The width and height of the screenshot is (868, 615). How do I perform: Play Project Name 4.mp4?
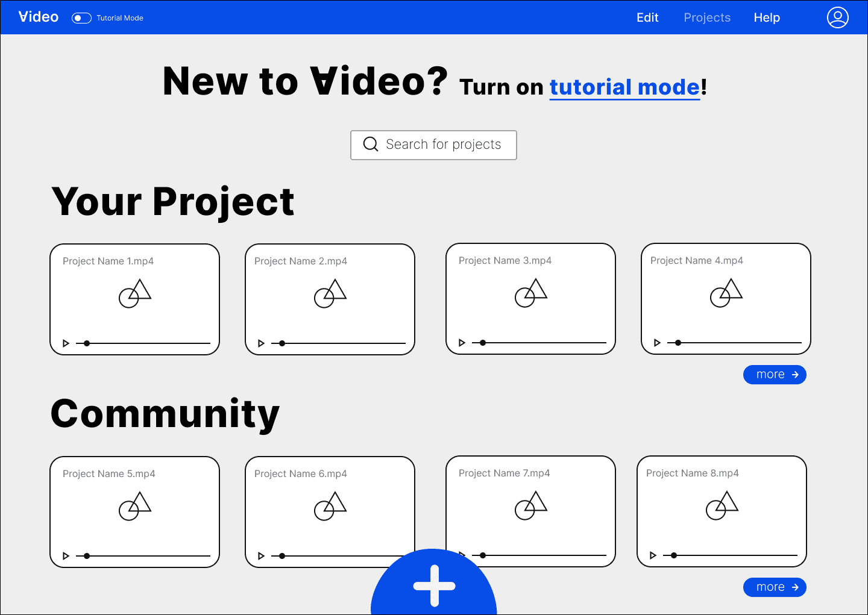click(x=657, y=343)
